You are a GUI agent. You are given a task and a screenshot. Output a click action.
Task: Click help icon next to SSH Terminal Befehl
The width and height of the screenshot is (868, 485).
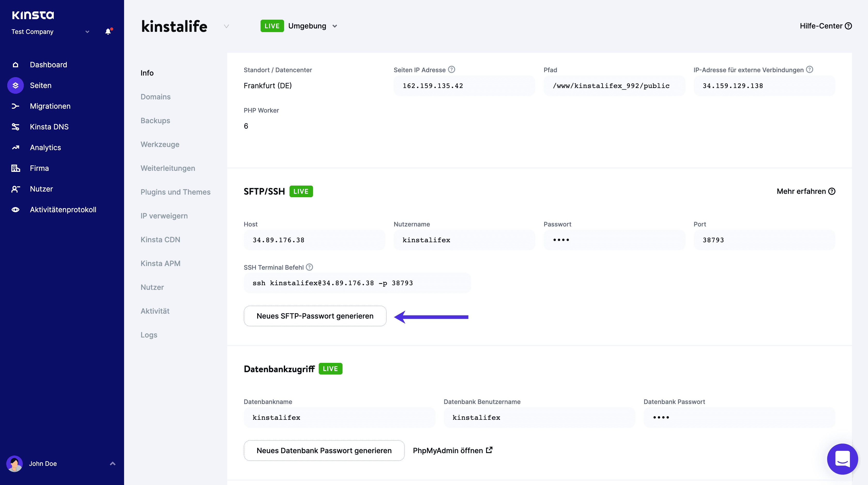309,267
